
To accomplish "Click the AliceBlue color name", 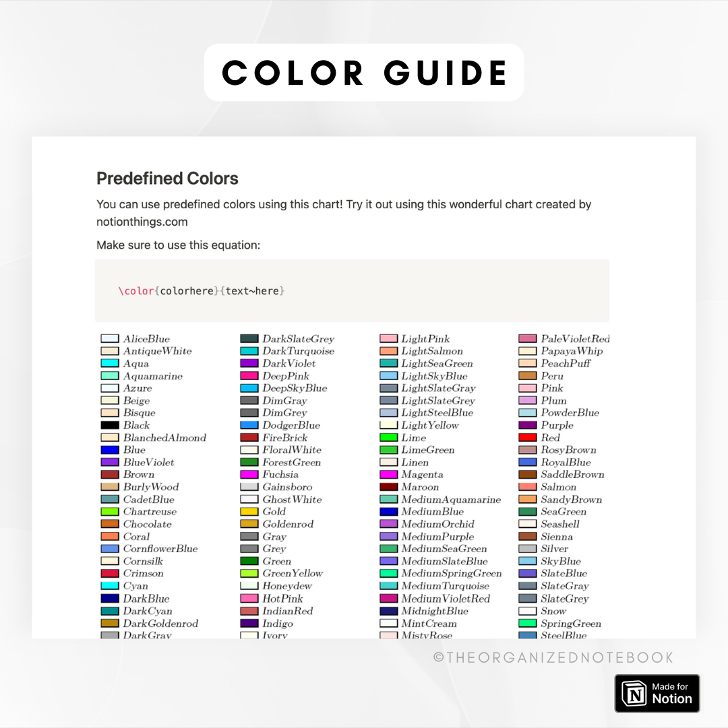I will [x=146, y=339].
